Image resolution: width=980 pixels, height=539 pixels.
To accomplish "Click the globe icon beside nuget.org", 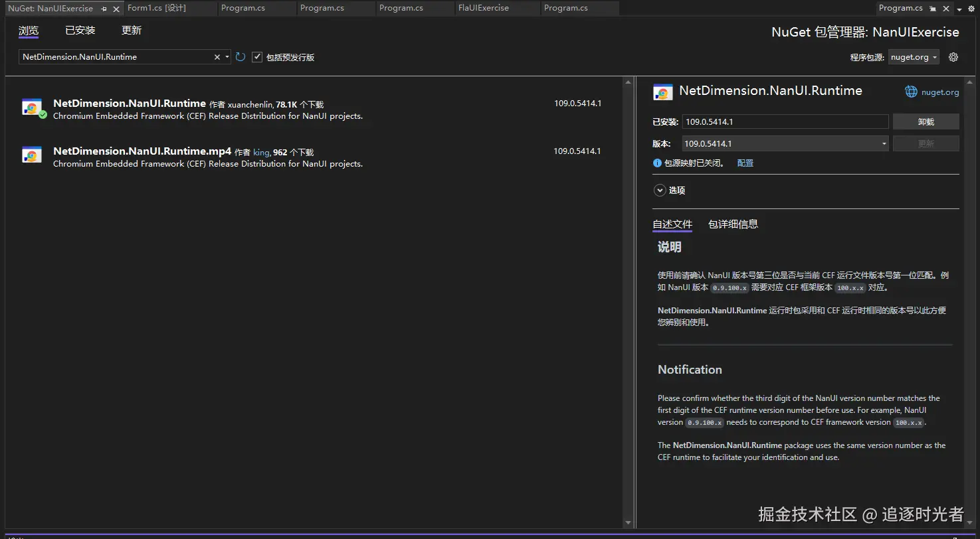I will (x=912, y=92).
